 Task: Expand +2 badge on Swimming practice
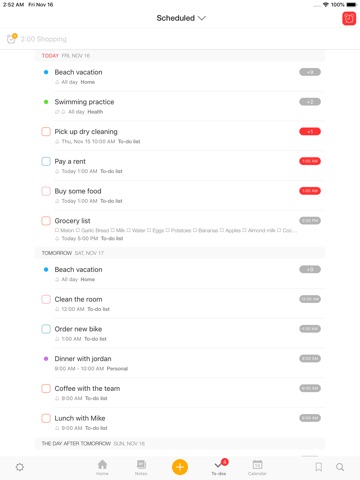310,102
